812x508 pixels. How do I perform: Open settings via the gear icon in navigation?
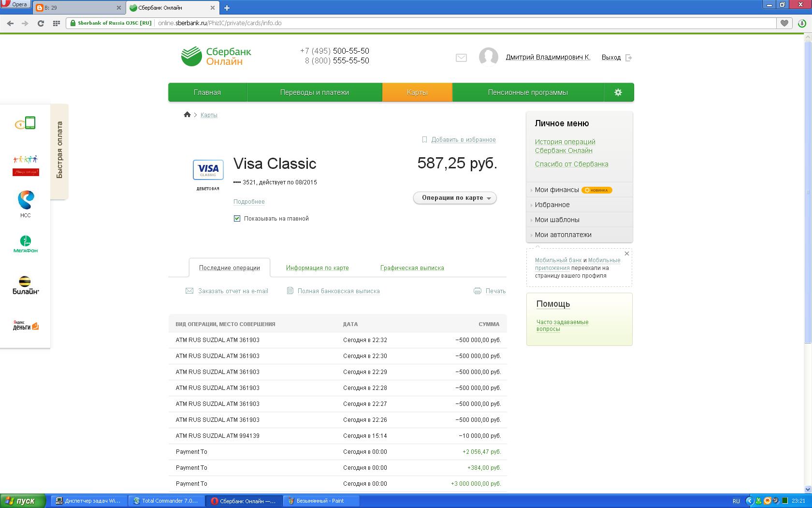click(x=618, y=92)
